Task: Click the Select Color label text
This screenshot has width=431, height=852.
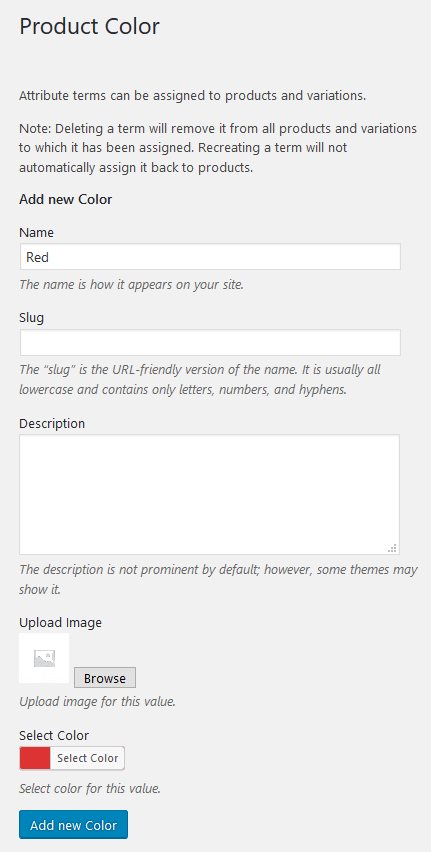Action: coord(54,736)
